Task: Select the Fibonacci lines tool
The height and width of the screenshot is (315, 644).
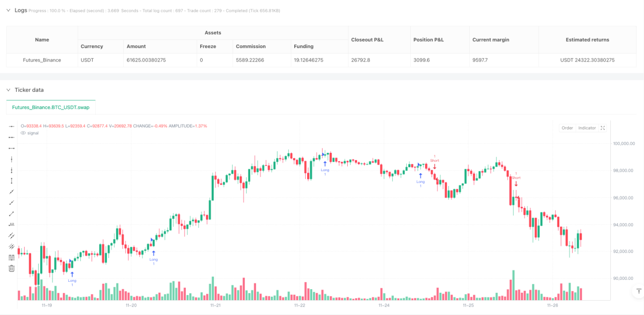Action: (x=11, y=257)
